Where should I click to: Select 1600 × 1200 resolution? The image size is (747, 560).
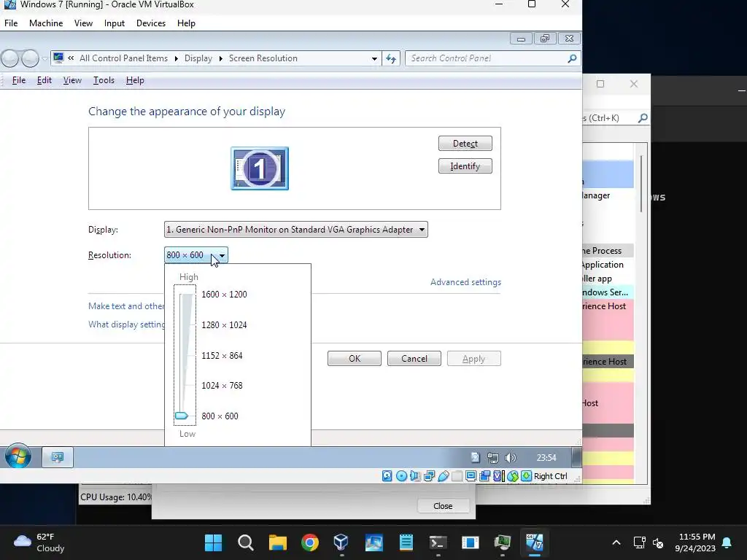224,295
